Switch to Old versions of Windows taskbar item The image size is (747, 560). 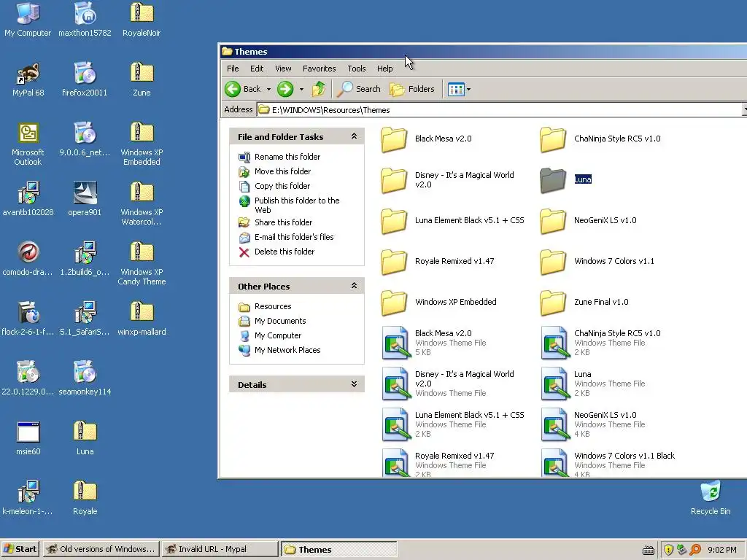[x=101, y=549]
